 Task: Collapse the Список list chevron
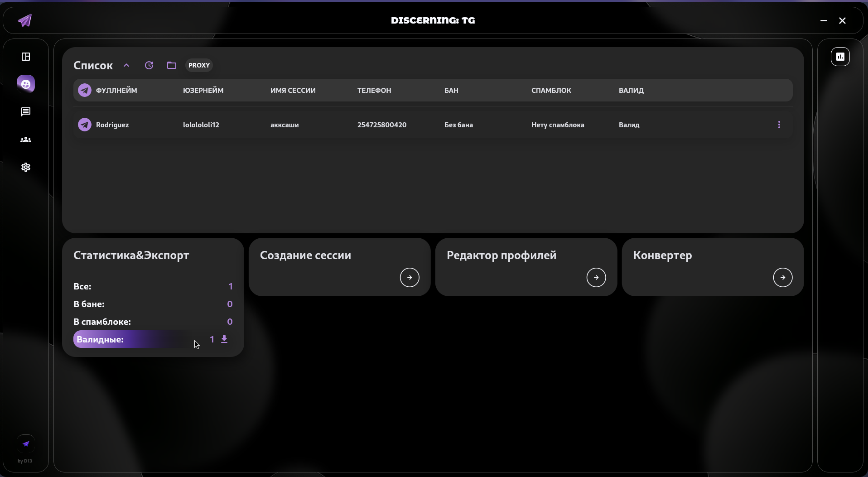[x=126, y=65]
